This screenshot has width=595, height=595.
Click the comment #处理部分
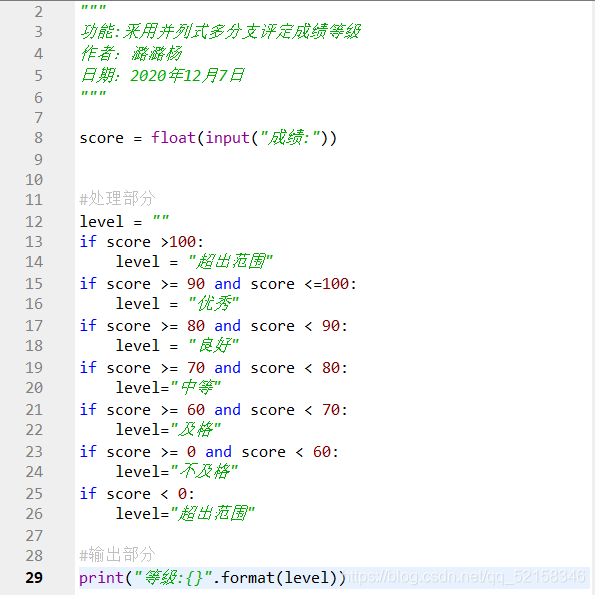click(x=117, y=198)
